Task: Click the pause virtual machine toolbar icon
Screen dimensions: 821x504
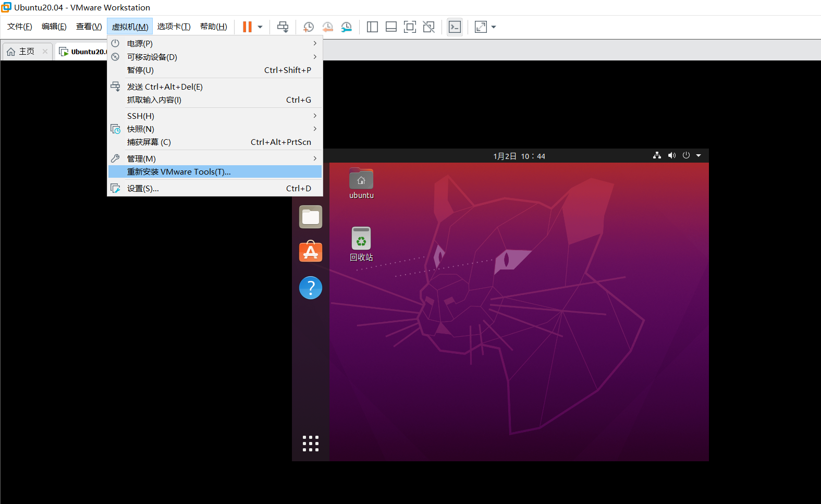Action: click(247, 27)
